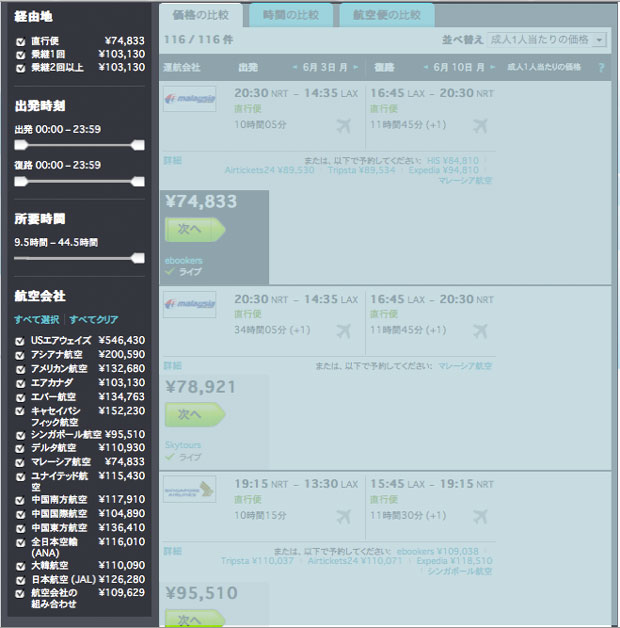
Task: Click 次へ button for ¥78,921 fare
Action: point(195,415)
